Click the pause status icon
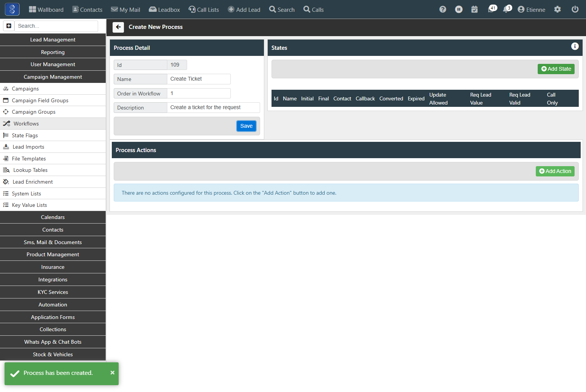 click(x=459, y=10)
